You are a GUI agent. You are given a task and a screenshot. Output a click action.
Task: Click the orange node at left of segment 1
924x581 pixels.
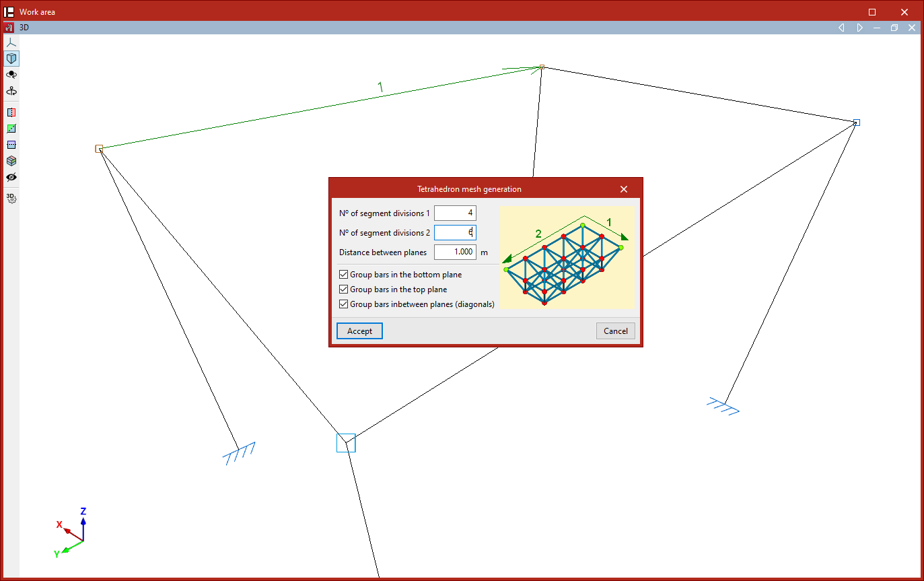pyautogui.click(x=99, y=149)
